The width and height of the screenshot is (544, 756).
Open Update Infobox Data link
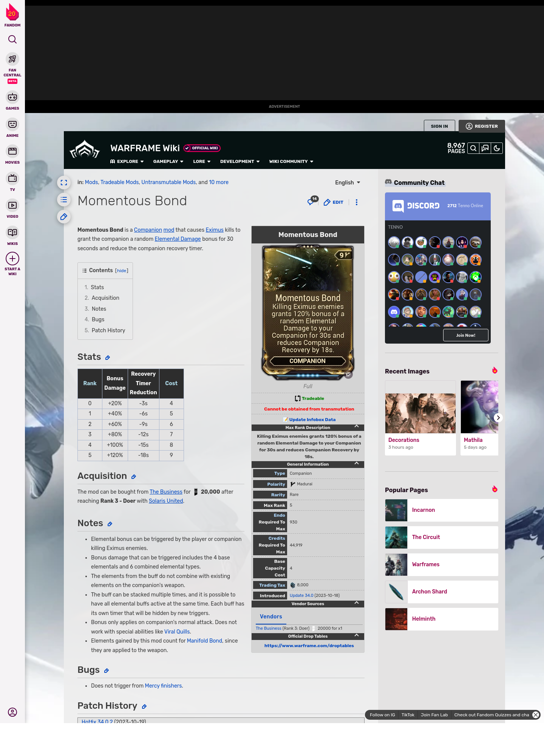(x=312, y=420)
